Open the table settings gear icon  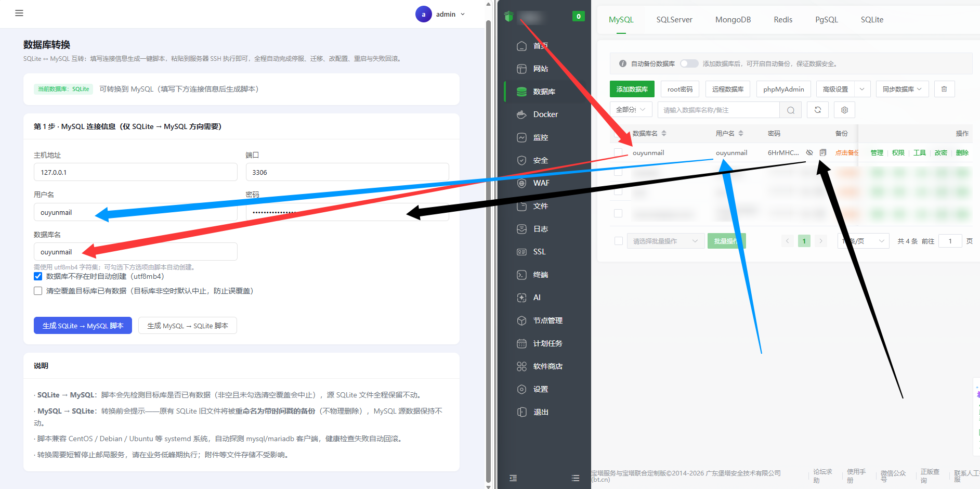coord(844,110)
